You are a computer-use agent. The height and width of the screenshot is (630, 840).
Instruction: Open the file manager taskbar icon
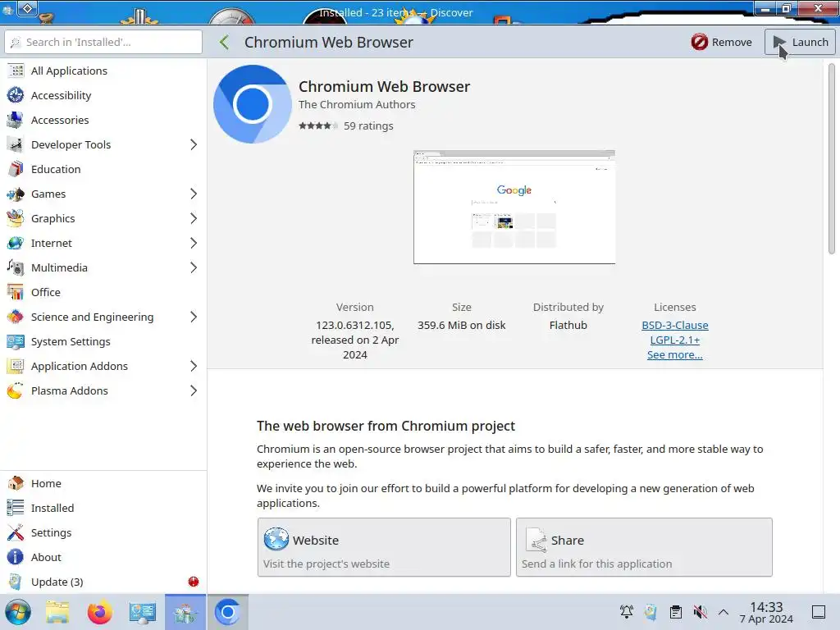[57, 612]
